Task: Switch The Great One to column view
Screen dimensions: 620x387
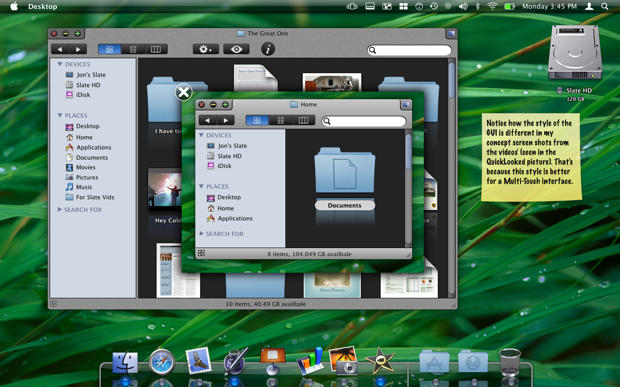Action: coord(156,49)
